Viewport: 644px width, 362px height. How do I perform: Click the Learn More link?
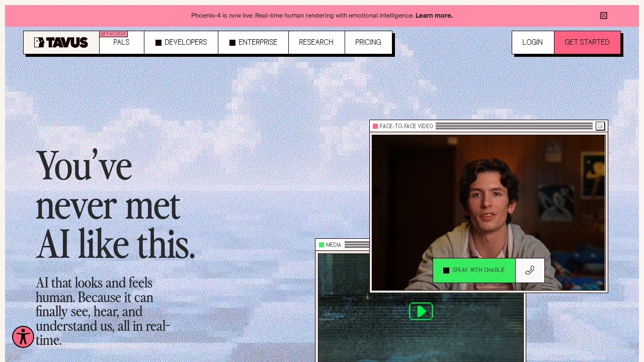tap(434, 16)
